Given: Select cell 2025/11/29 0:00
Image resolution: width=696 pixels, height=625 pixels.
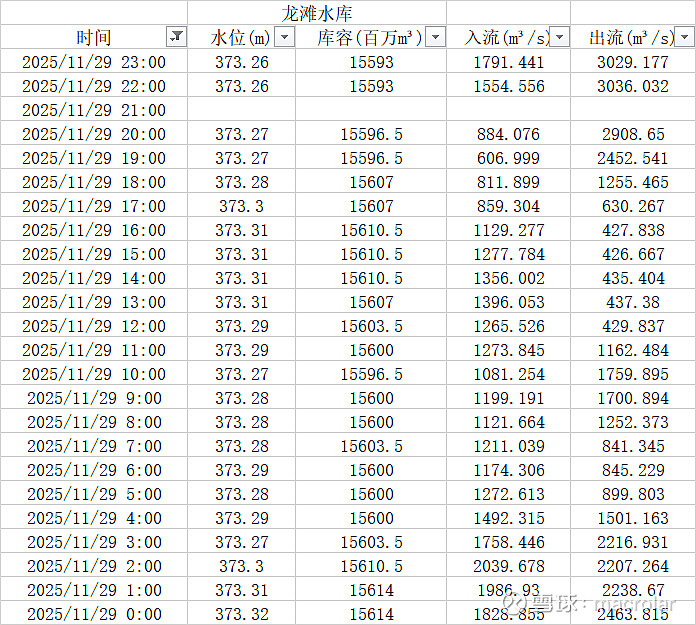Looking at the screenshot, I should (94, 613).
